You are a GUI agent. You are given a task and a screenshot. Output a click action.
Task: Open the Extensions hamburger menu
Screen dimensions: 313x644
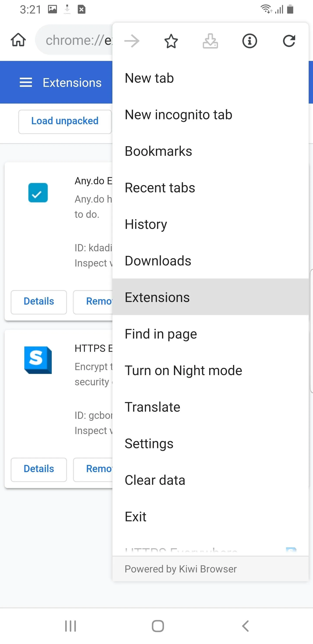pyautogui.click(x=26, y=82)
